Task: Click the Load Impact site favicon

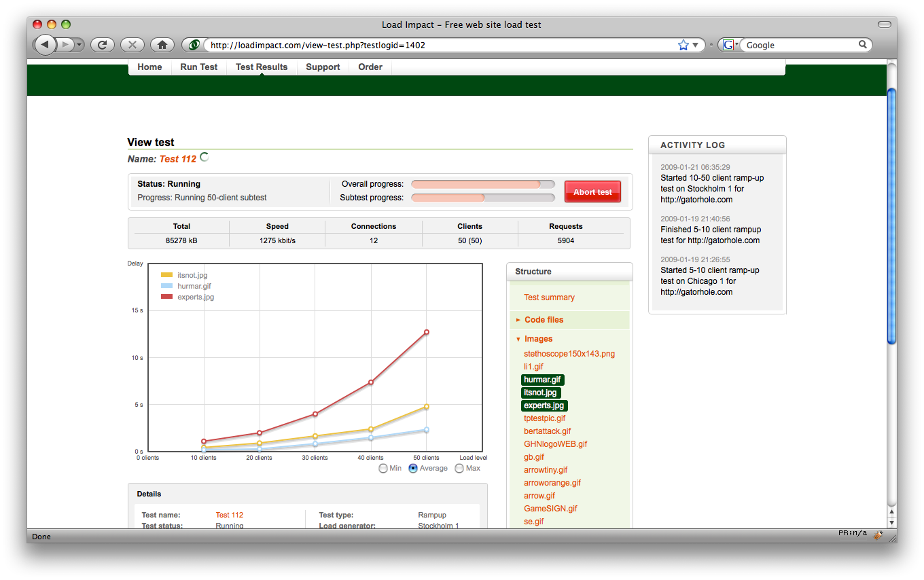Action: click(x=194, y=45)
